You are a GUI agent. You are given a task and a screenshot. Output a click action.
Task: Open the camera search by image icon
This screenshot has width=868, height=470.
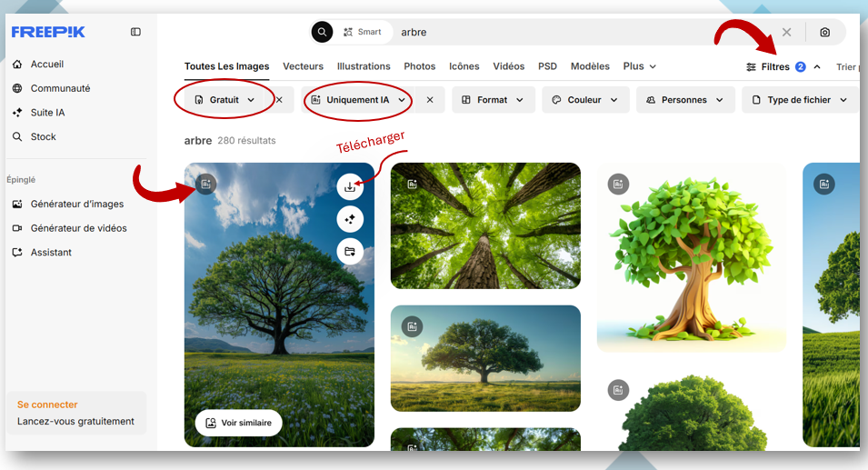pos(824,32)
